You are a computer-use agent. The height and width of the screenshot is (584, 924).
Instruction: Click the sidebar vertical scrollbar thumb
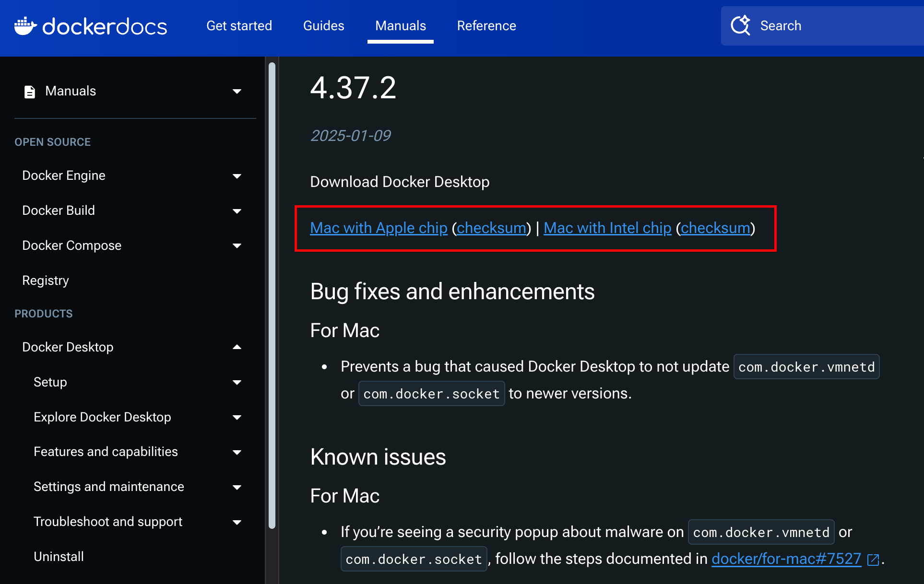click(272, 295)
